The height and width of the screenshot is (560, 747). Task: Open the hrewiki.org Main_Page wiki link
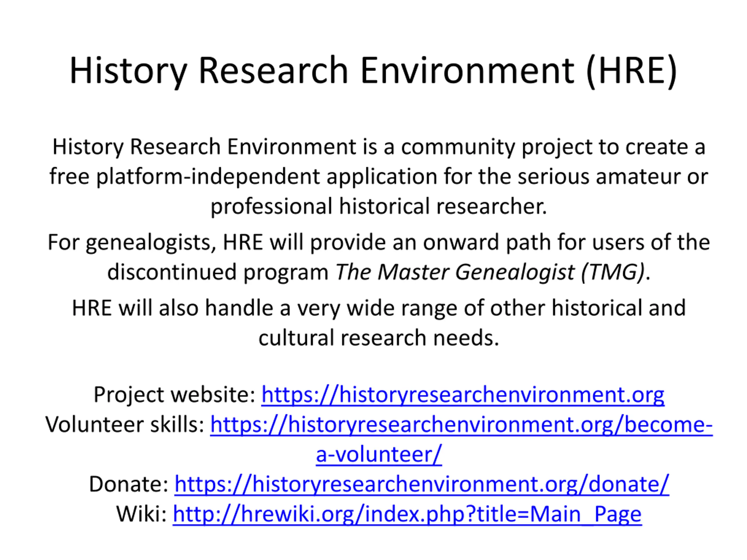tap(407, 514)
